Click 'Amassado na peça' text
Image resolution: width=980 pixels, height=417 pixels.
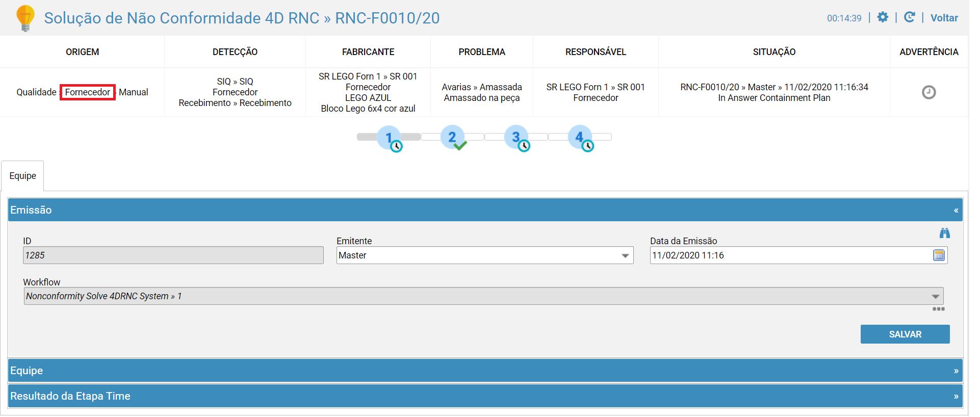click(482, 98)
